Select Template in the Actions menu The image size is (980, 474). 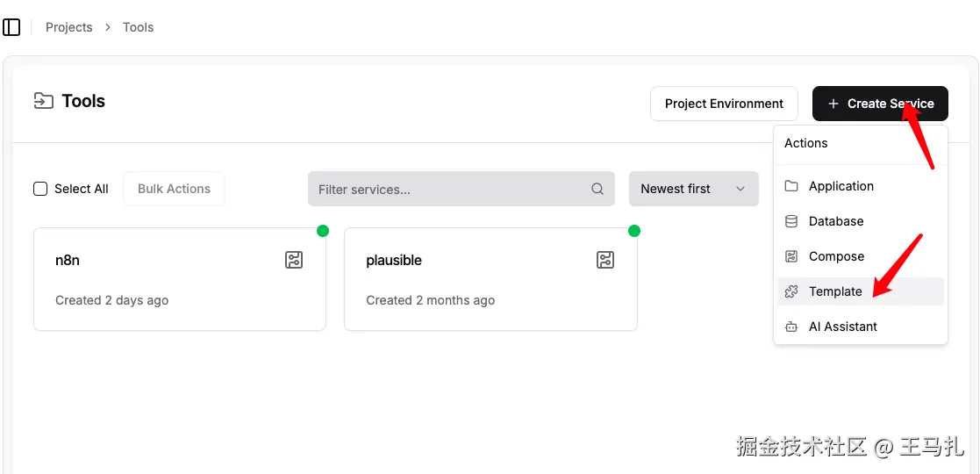835,291
